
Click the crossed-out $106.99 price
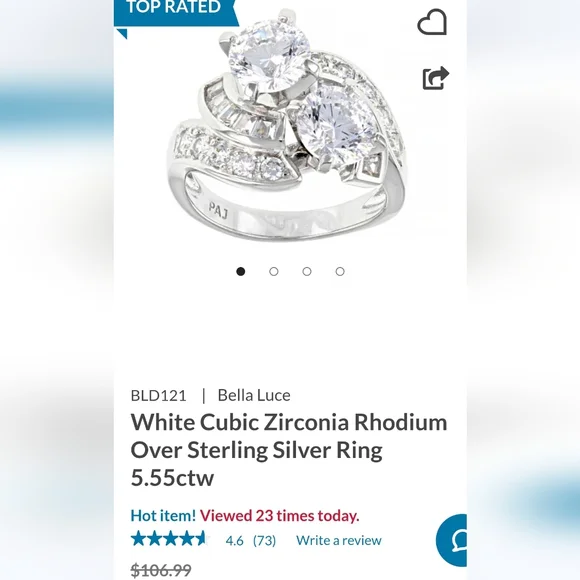pos(161,570)
